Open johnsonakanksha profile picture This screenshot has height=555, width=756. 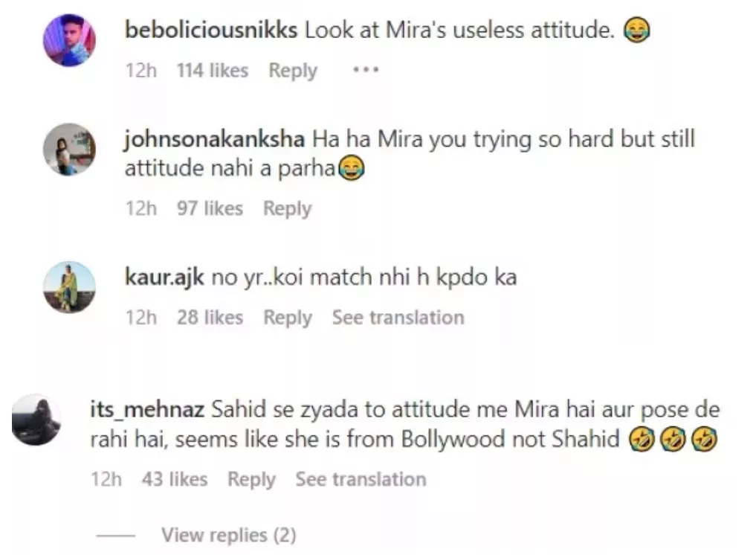pos(68,150)
